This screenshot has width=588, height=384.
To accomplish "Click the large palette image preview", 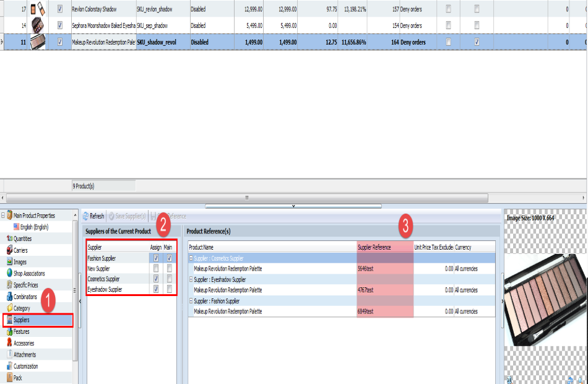I will pos(545,300).
